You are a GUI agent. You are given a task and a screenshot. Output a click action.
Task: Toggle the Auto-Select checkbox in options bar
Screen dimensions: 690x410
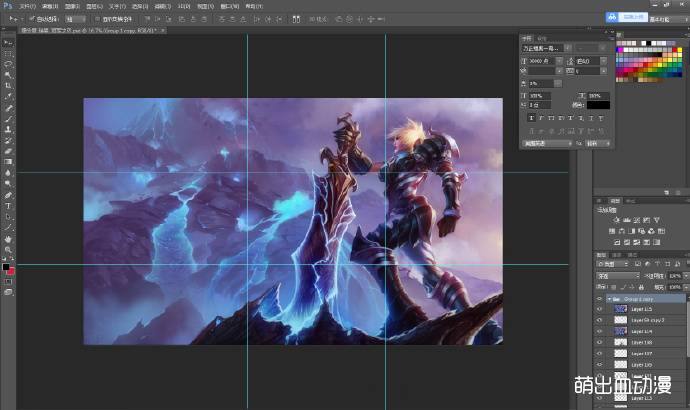[x=32, y=19]
